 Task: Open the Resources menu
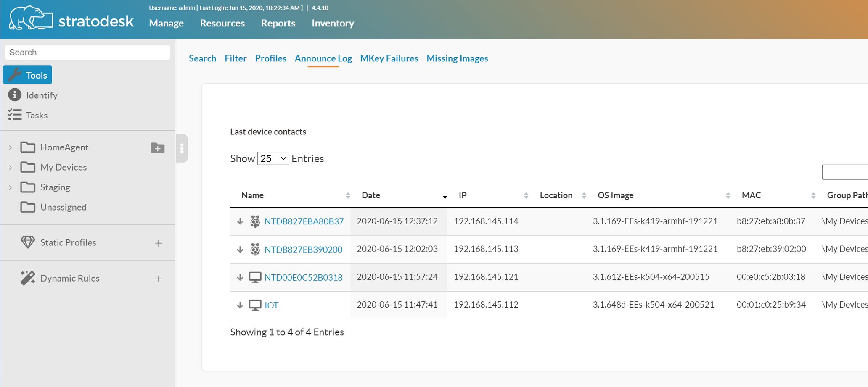point(222,23)
